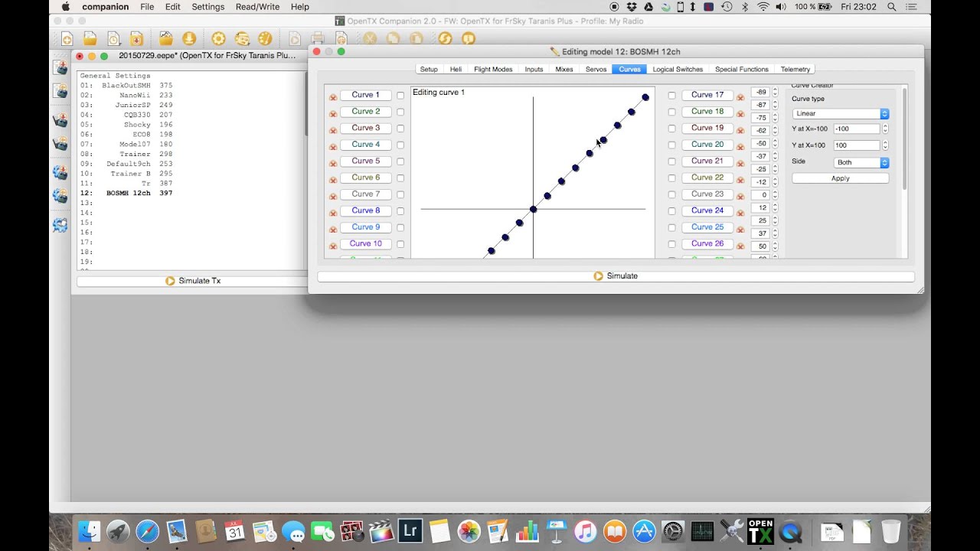Screen dimensions: 980x551
Task: Tick the checkbox beside Curve 23
Action: (x=671, y=194)
